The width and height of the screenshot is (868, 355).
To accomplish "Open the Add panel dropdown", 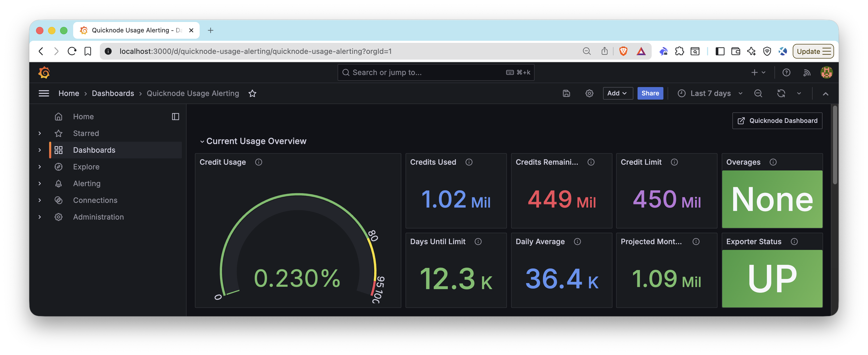I will [618, 93].
